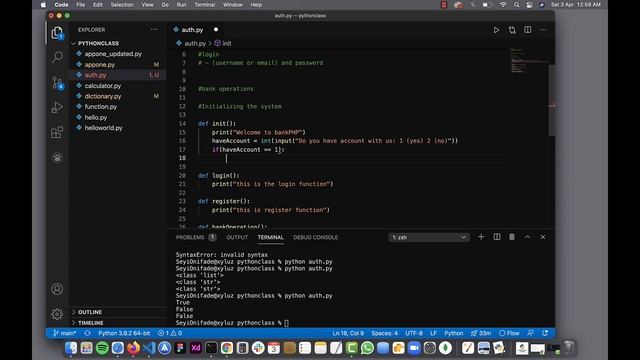The image size is (640, 360).
Task: Change end of line sequence LF
Action: coord(433,333)
